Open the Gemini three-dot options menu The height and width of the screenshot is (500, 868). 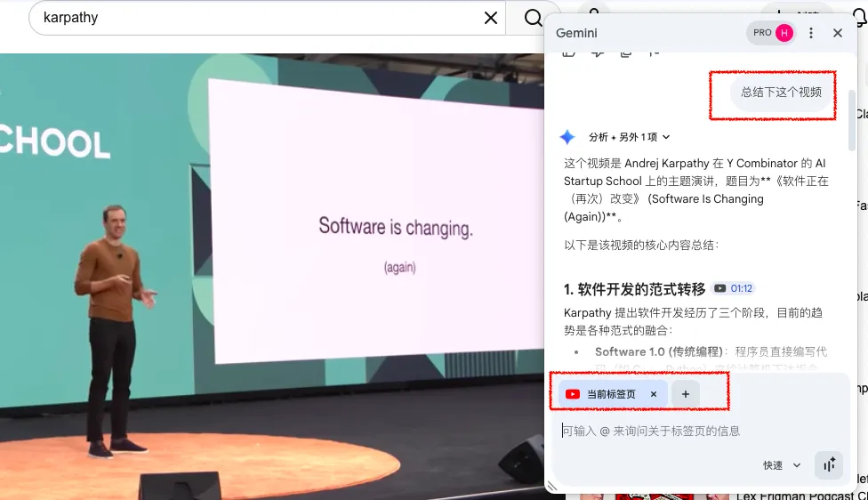811,33
